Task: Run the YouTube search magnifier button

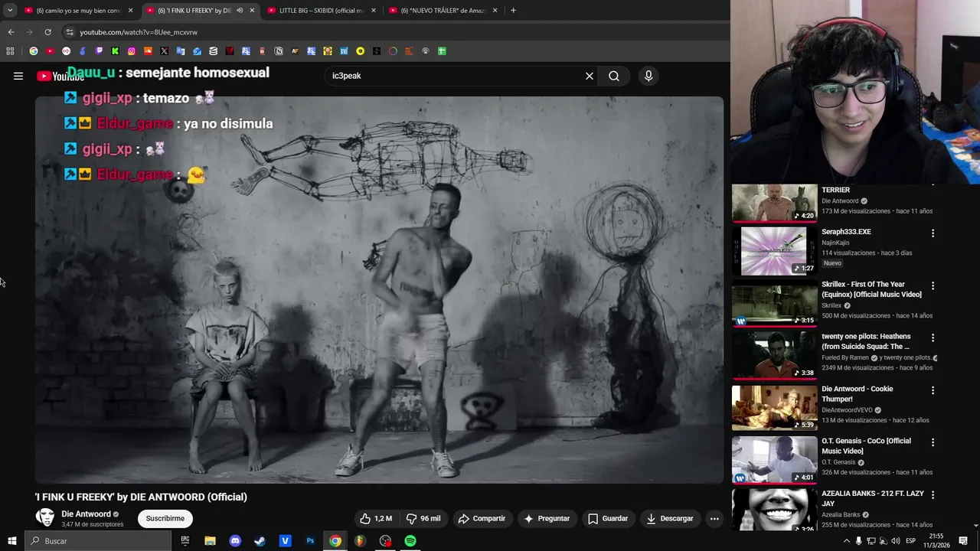Action: [614, 76]
